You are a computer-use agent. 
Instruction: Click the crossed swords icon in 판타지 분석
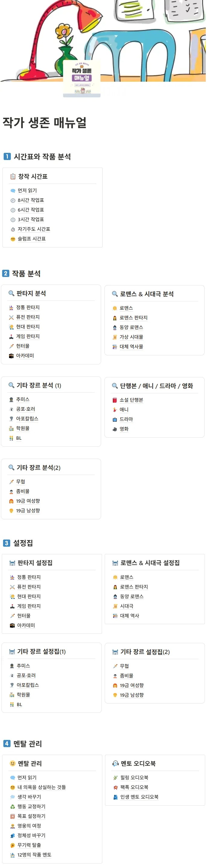(11, 317)
